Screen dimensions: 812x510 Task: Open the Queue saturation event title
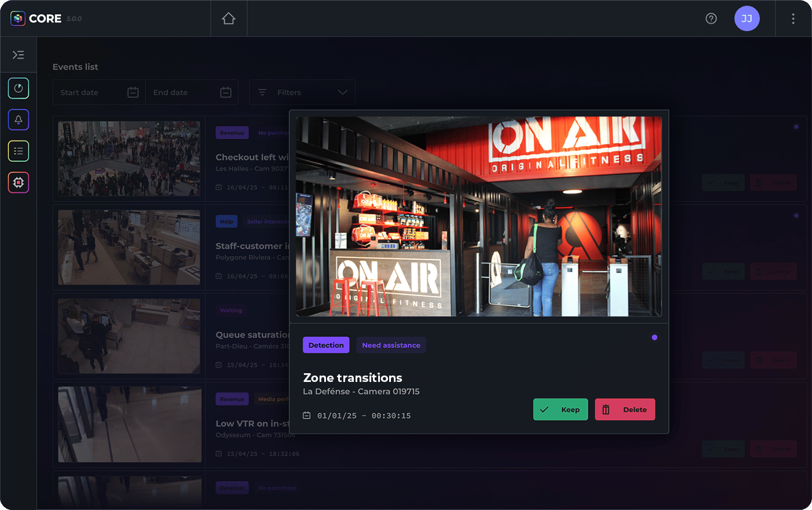[x=252, y=334]
